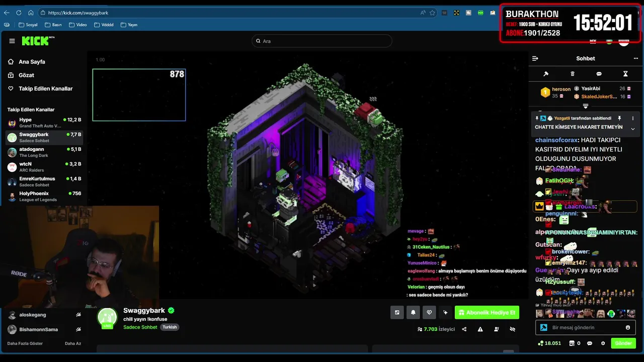Screen dimensions: 644x362
Task: Click the pin icon on pinned message
Action: 619,118
